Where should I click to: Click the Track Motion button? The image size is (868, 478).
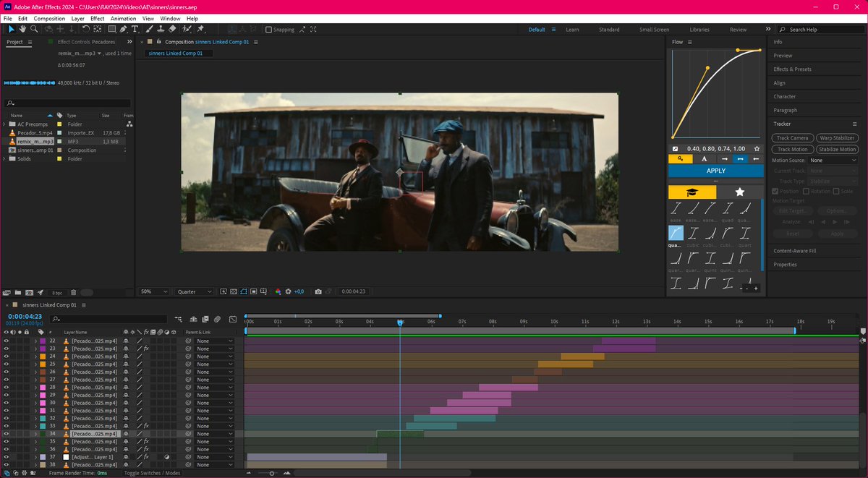[793, 149]
